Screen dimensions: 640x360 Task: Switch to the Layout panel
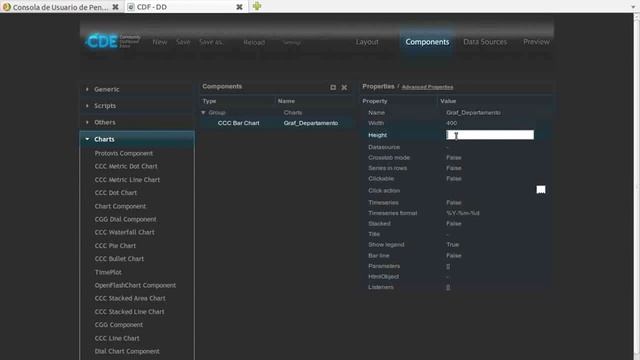367,42
